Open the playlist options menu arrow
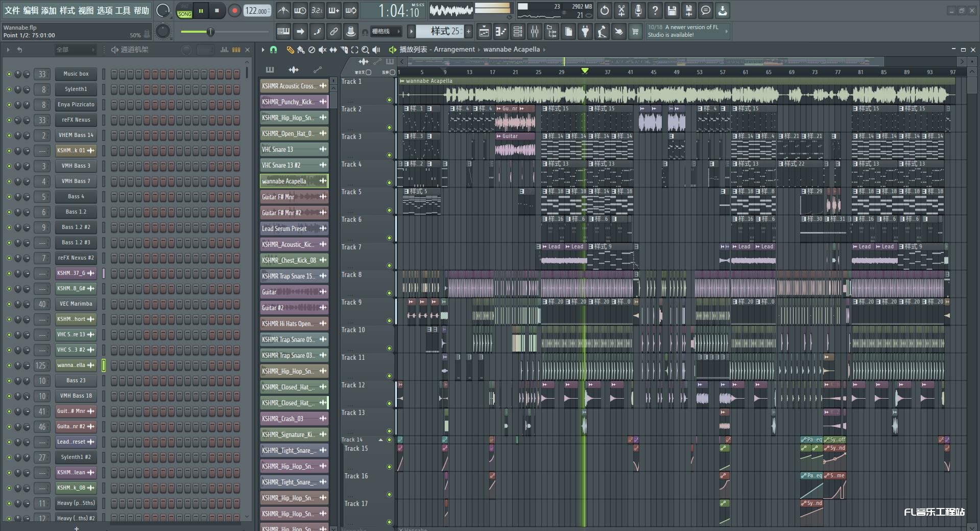Screen dimensions: 980x531 [263, 50]
